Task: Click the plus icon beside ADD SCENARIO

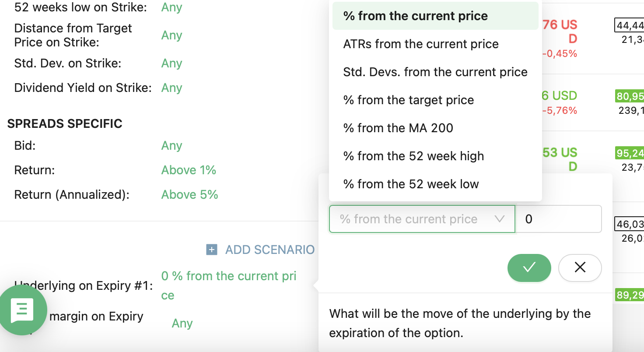Action: point(212,250)
